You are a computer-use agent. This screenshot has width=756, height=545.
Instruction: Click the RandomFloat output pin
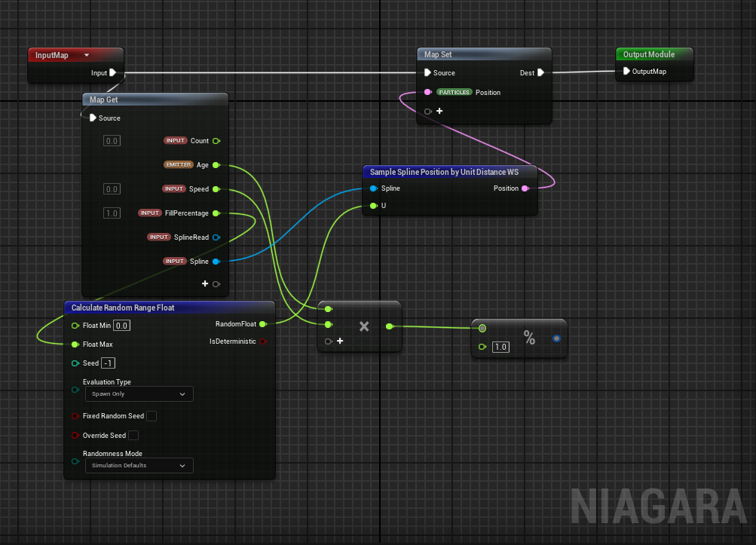(x=262, y=325)
